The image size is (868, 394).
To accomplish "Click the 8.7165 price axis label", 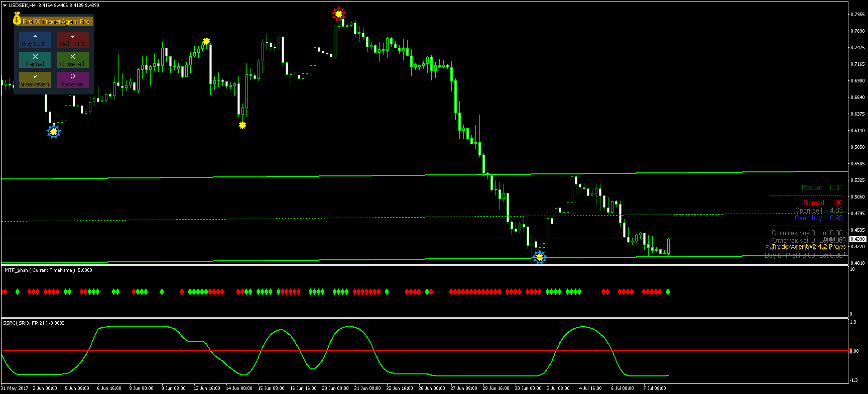I will tap(857, 64).
